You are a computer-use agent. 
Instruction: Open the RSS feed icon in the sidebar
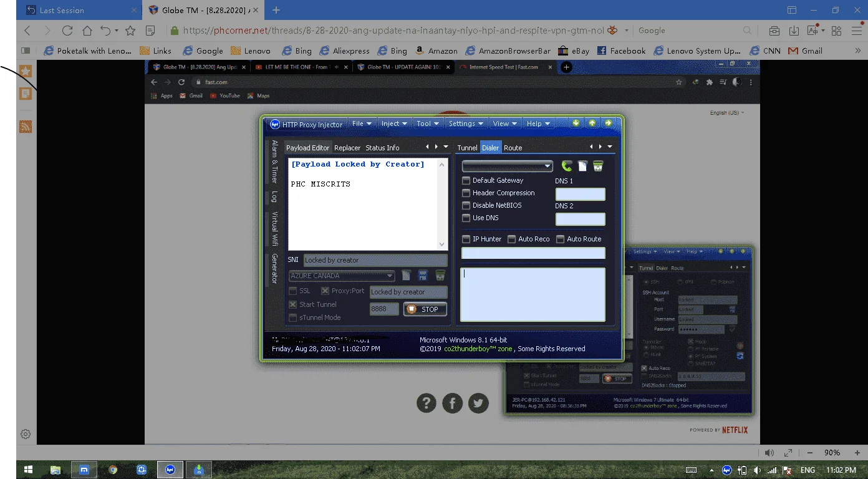(x=26, y=127)
